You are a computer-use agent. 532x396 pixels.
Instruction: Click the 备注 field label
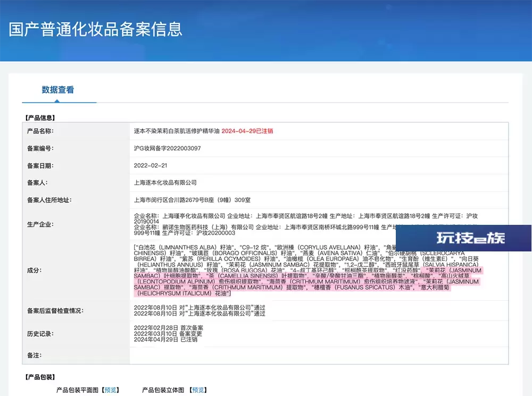(x=34, y=355)
